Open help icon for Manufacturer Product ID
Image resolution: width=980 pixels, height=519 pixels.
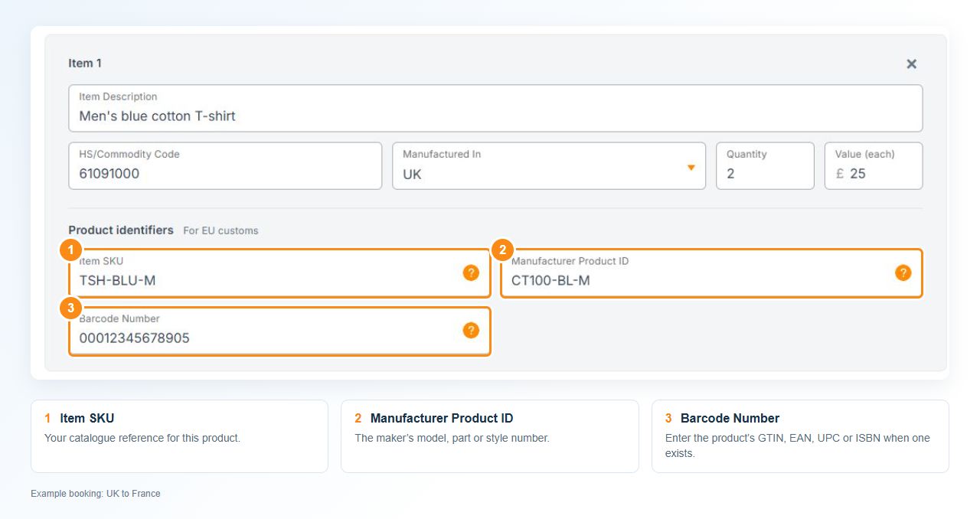[x=903, y=273]
